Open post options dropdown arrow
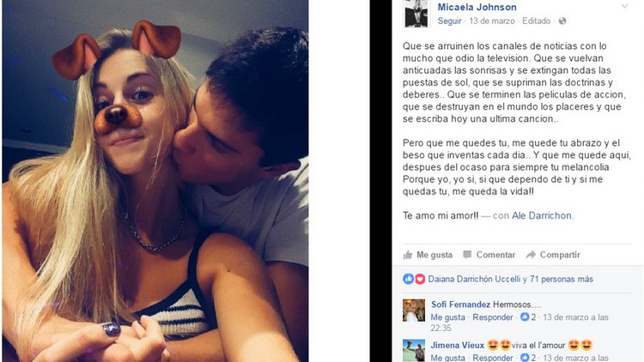This screenshot has height=362, width=644. pos(625,6)
